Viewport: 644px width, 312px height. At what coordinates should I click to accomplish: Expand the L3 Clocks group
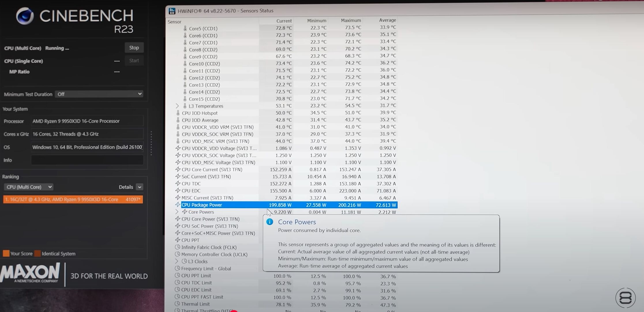point(177,261)
